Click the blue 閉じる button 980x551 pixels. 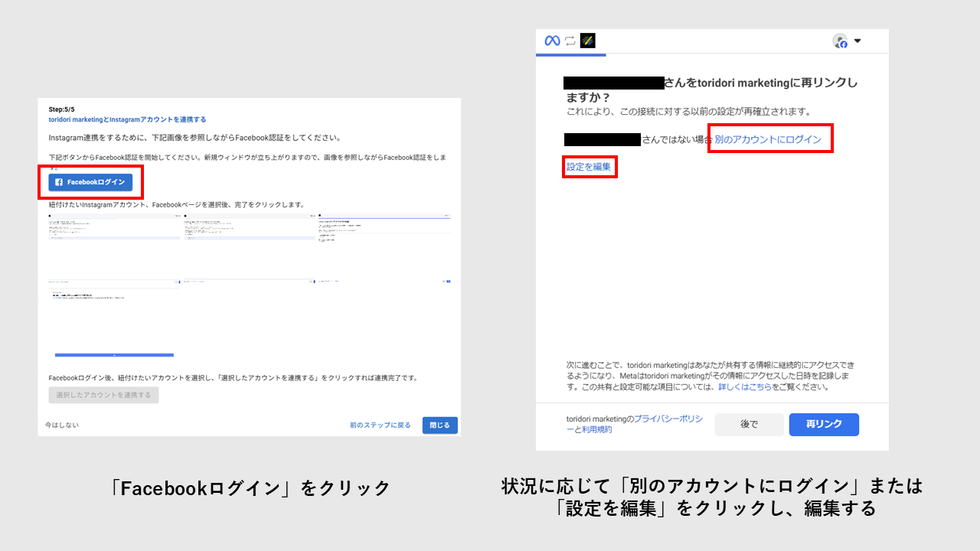440,425
